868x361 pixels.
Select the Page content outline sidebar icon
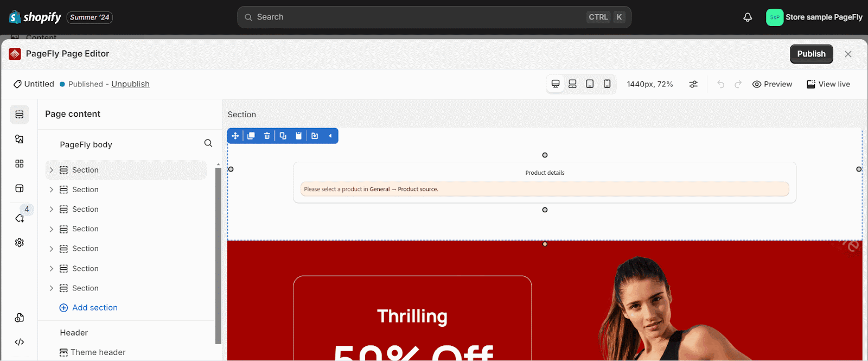[x=20, y=115]
